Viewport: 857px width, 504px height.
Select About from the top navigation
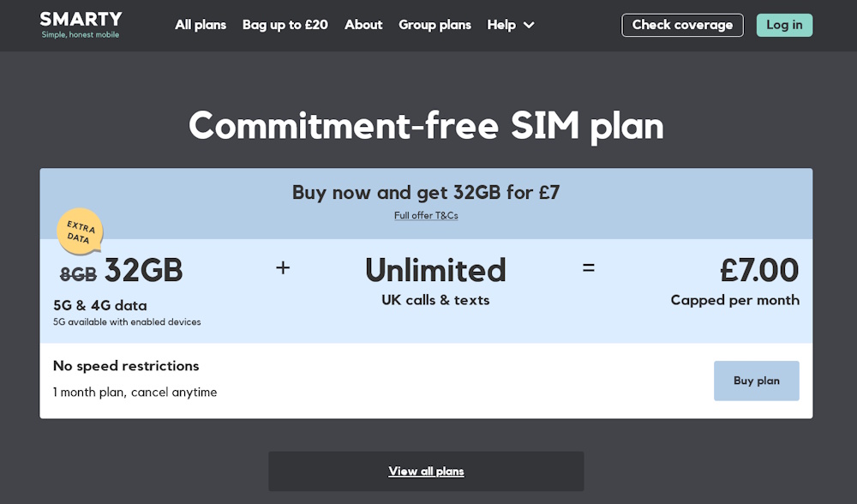pos(363,25)
